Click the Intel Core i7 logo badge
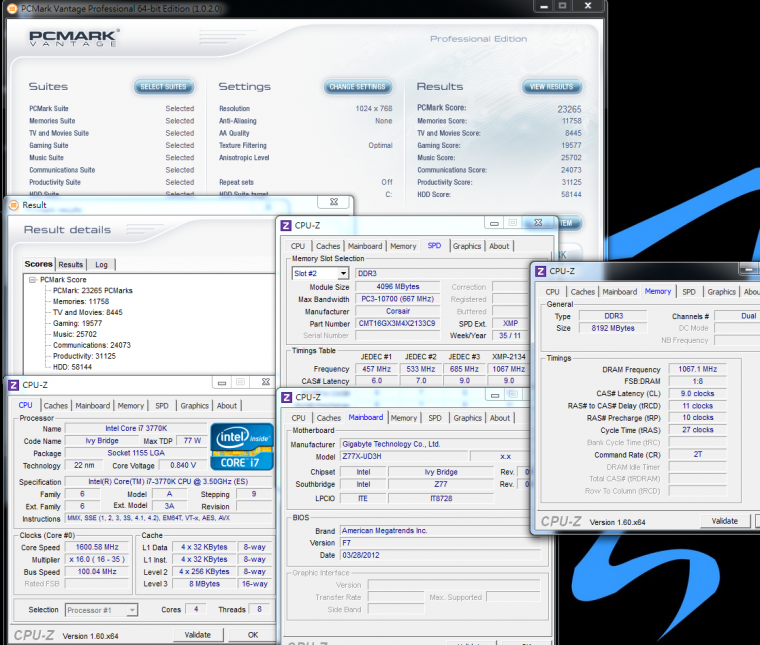 tap(242, 447)
